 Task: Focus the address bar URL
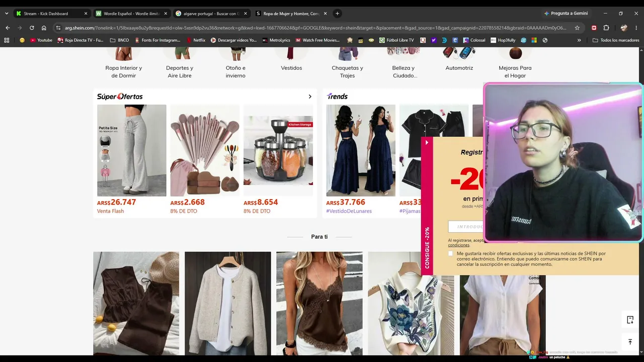pos(315,28)
